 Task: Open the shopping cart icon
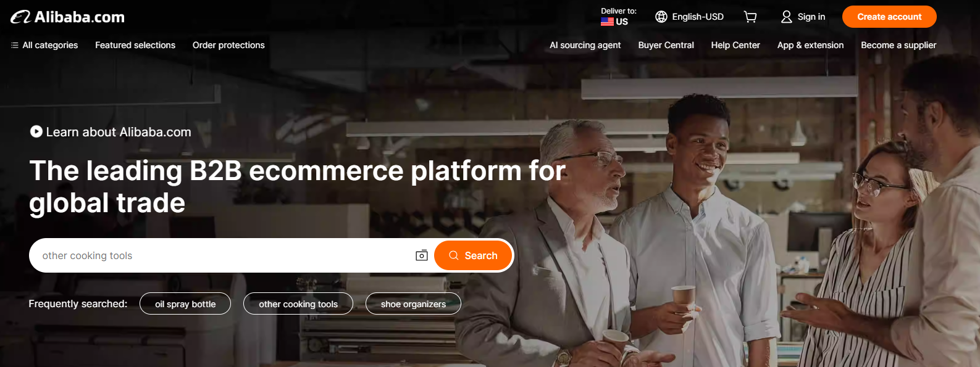coord(750,17)
